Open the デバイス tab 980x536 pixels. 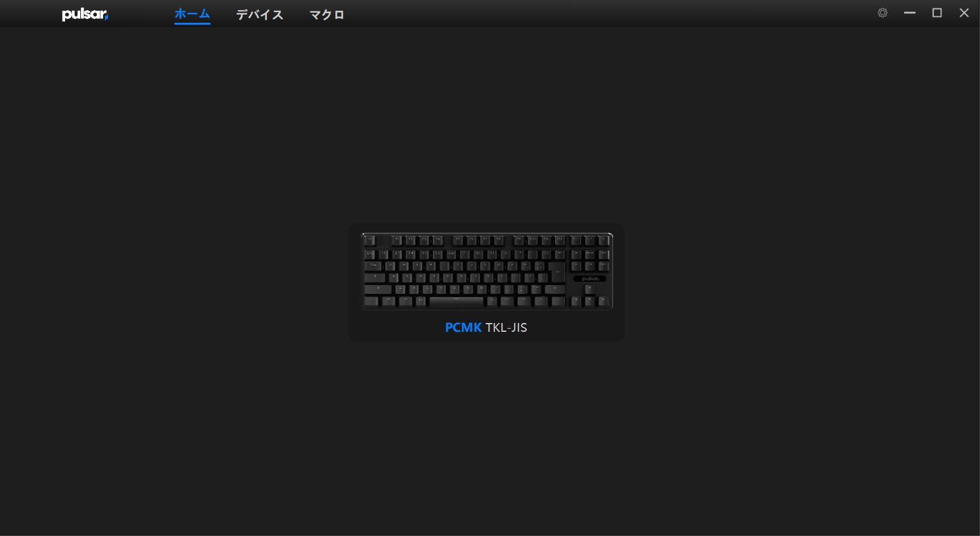pos(259,15)
